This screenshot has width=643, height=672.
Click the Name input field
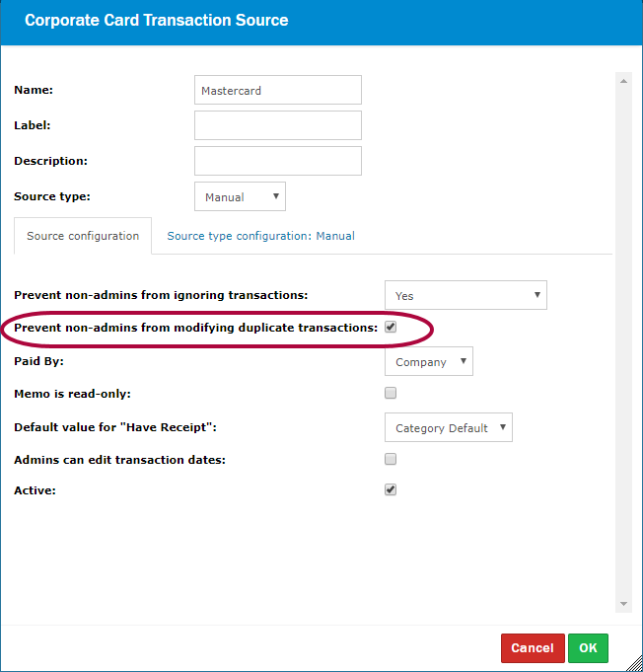(278, 90)
